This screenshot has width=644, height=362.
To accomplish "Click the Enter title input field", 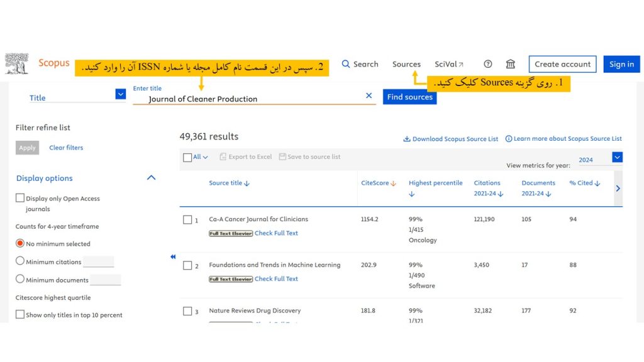I will click(x=254, y=99).
